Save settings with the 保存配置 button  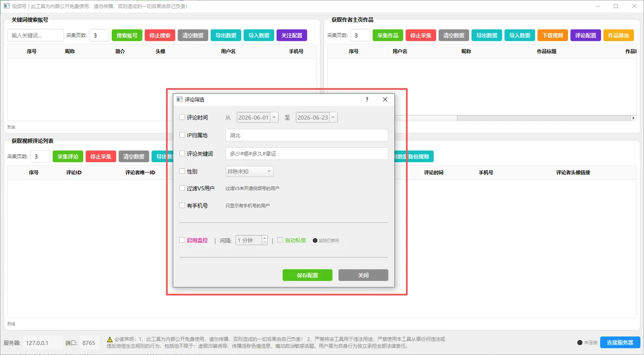[307, 275]
